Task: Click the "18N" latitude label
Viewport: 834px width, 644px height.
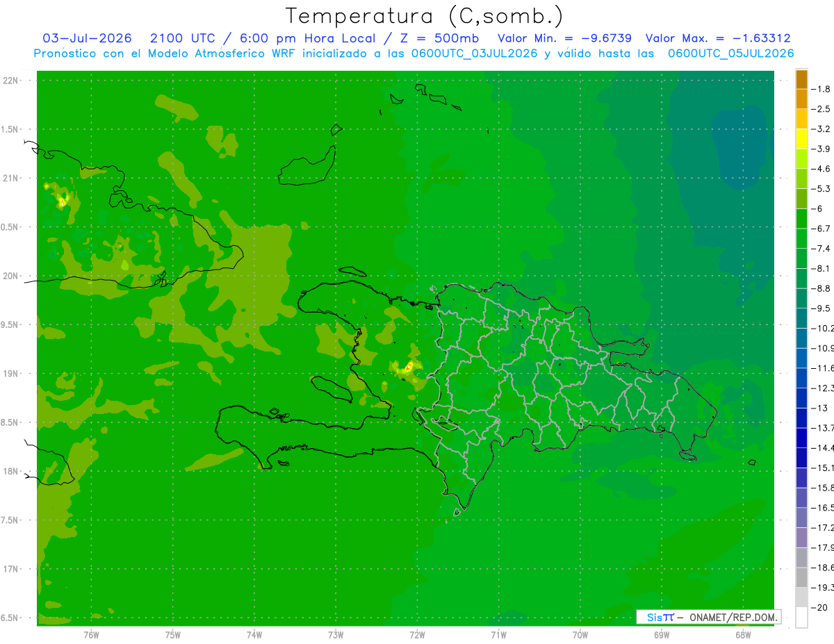Action: pyautogui.click(x=11, y=471)
